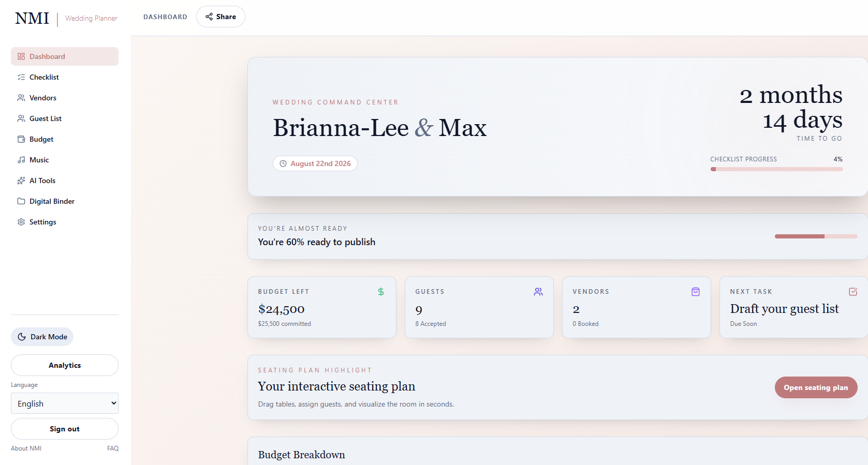Click 'Your interactive seating plan' heading
The height and width of the screenshot is (465, 868).
click(336, 386)
